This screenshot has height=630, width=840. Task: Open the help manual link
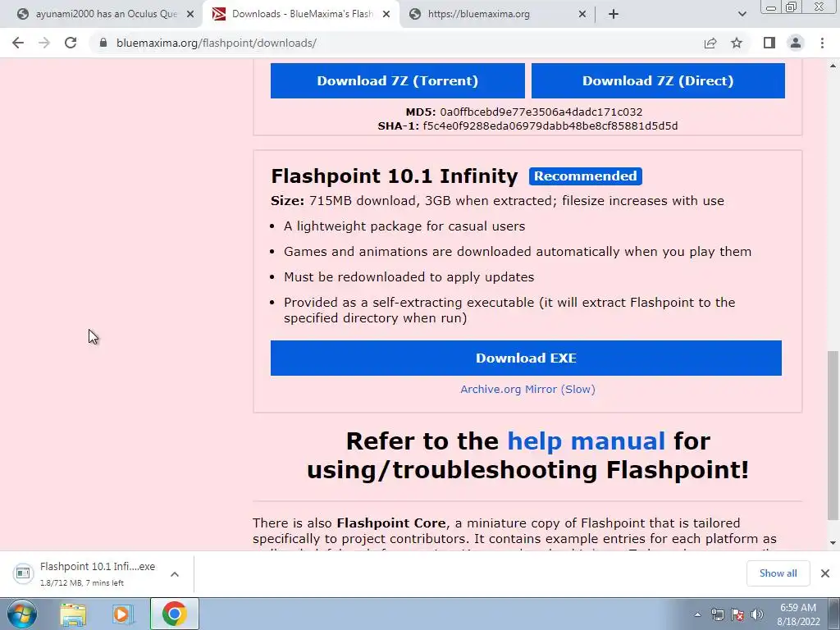click(586, 441)
